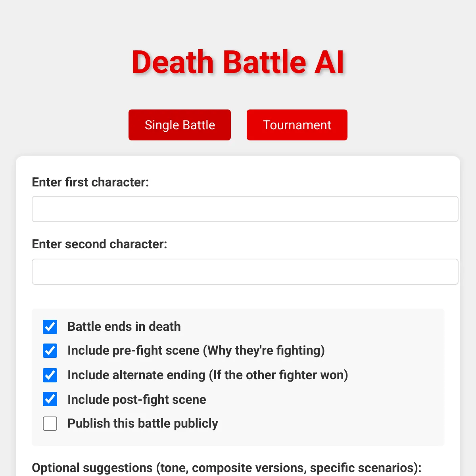Enable the Publish this battle publicly checkbox
The height and width of the screenshot is (476, 476).
pyautogui.click(x=50, y=424)
